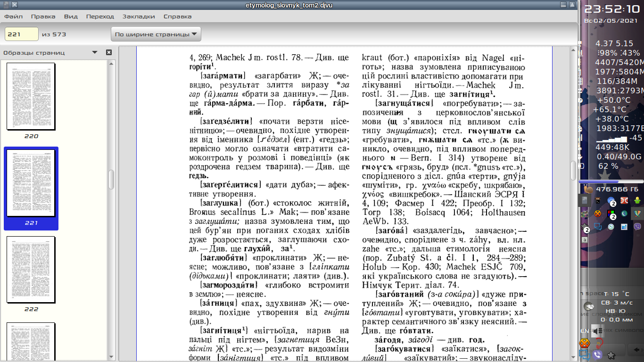Click the document vertical scrollbar handle
Image resolution: width=644 pixels, height=362 pixels.
pos(573,171)
